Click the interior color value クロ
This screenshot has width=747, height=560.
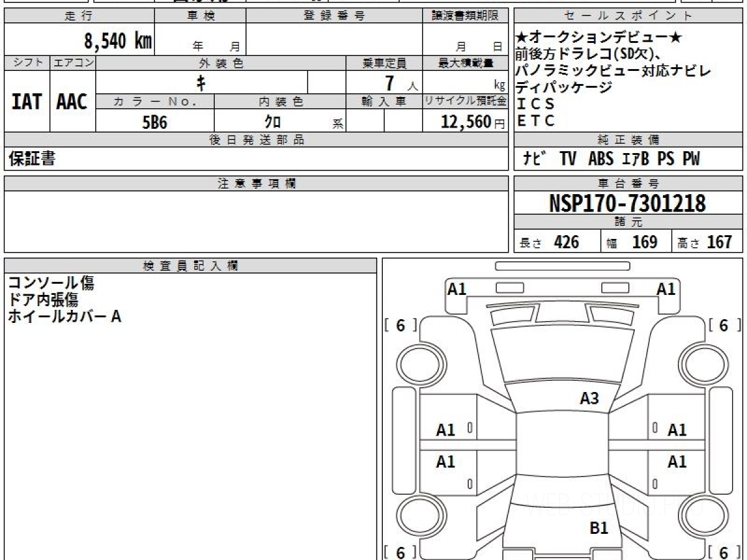[x=273, y=121]
